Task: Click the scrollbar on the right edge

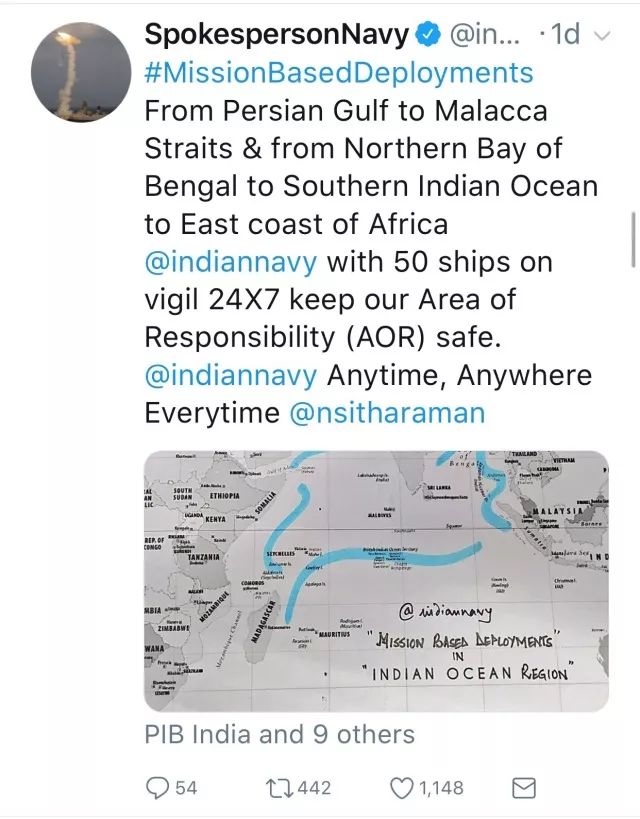Action: 634,240
